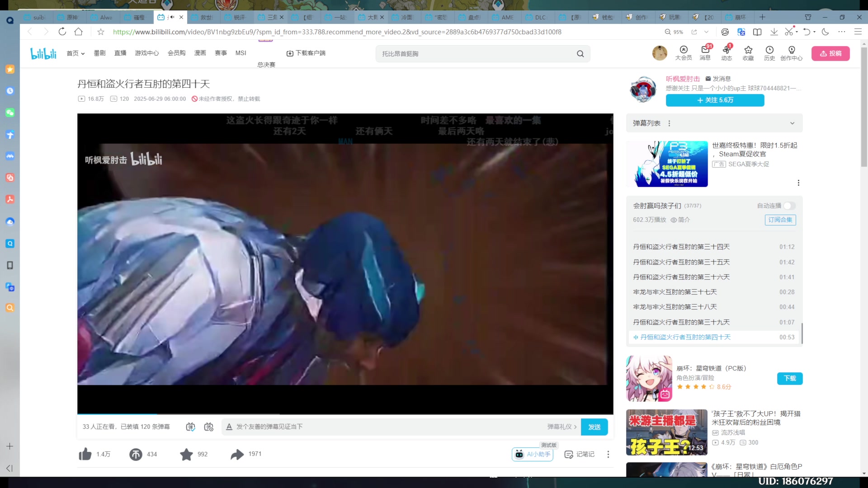Open browser downloads arrow icon
The height and width of the screenshot is (488, 868).
(774, 32)
